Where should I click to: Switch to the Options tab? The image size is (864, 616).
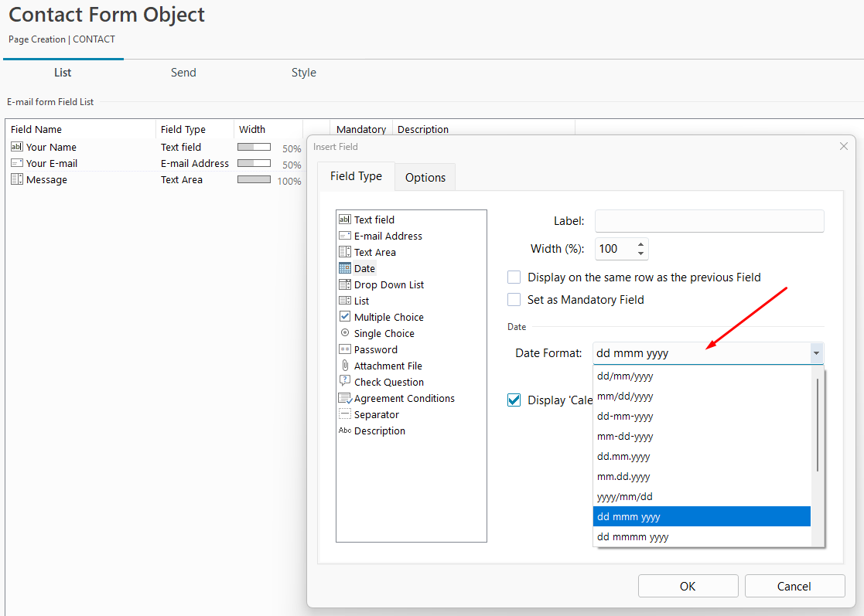[x=425, y=177]
